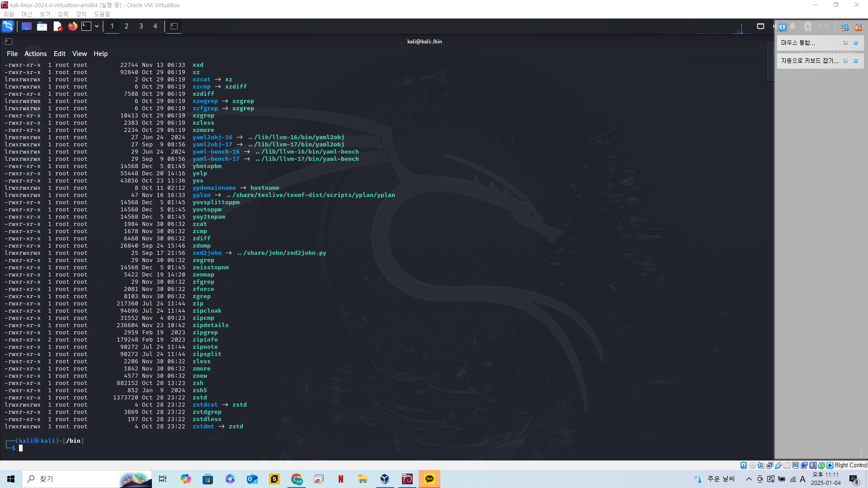Toggle the VirtualBox notification order sort icon
The image size is (868, 488).
(x=844, y=27)
